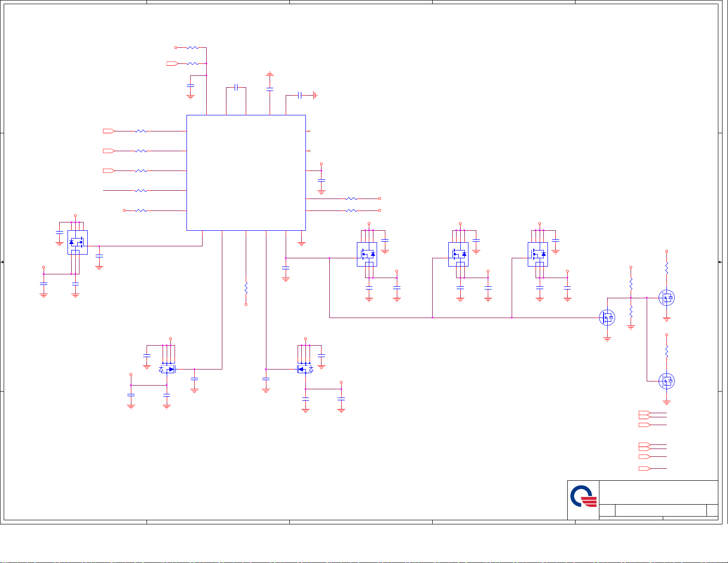728x563 pixels.
Task: Click the upper no-connect X on IC's right side
Action: coord(309,131)
